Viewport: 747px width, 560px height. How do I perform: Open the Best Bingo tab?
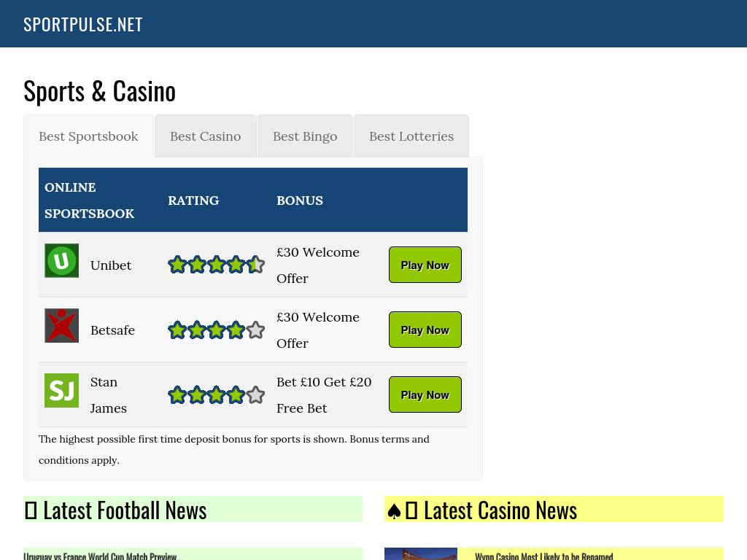(x=305, y=136)
